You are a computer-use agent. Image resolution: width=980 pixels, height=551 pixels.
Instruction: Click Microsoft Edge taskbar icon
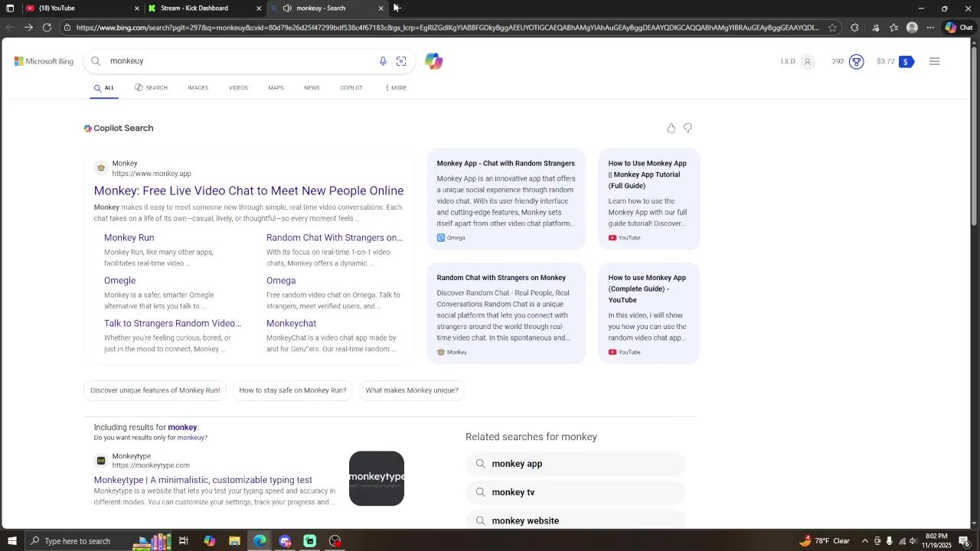(x=260, y=541)
